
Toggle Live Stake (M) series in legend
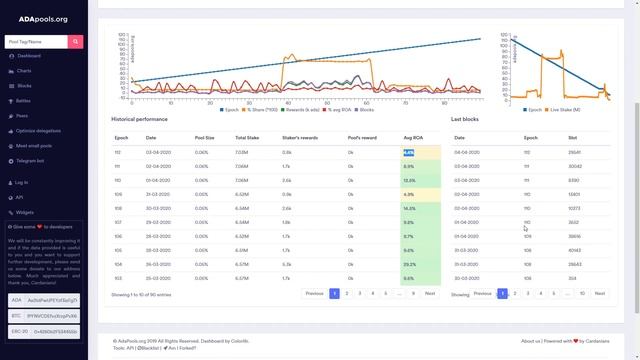[562, 110]
